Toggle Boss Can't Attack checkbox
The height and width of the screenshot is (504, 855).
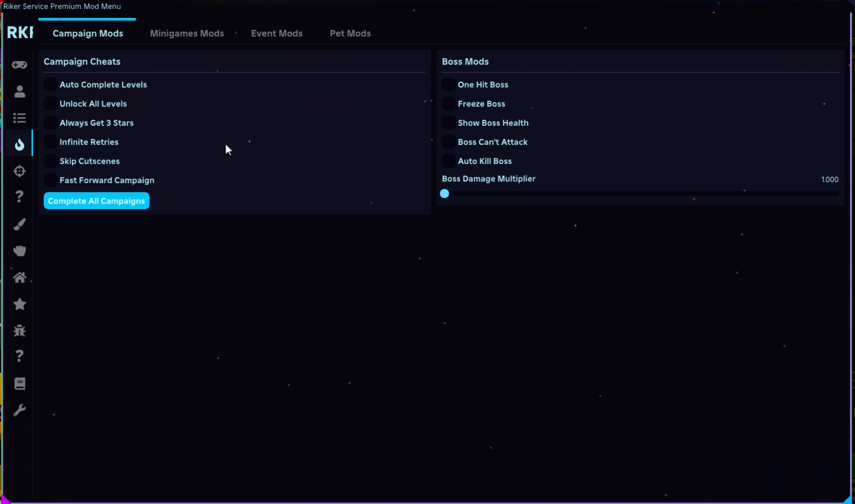coord(449,142)
